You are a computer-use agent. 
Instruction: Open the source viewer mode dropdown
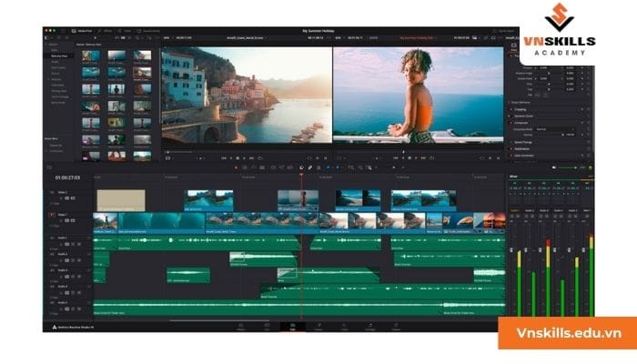[168, 158]
